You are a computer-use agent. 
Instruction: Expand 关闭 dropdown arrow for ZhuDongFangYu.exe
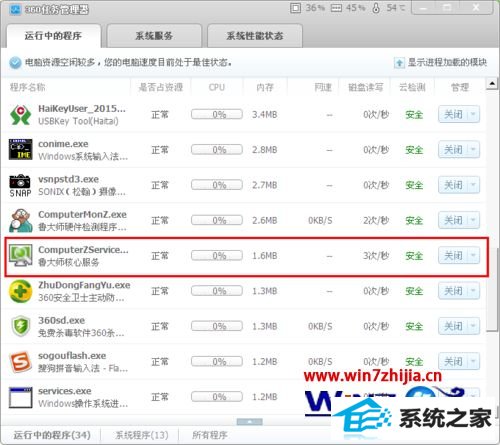474,291
